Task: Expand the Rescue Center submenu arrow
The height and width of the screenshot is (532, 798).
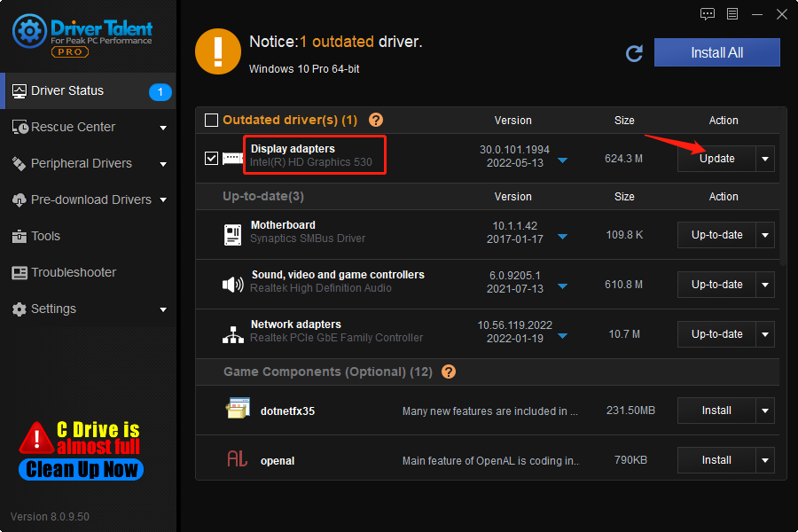Action: coord(163,128)
